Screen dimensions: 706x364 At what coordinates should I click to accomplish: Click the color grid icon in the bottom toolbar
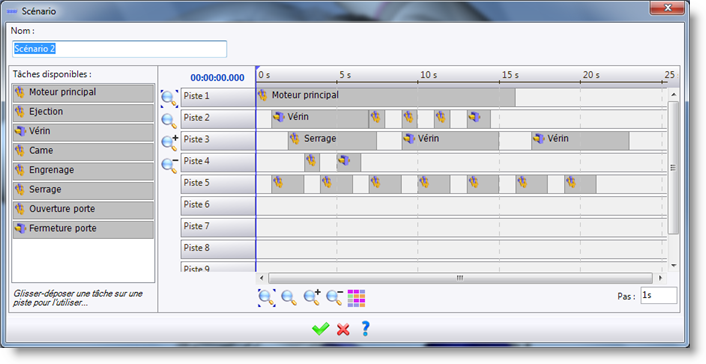[356, 298]
